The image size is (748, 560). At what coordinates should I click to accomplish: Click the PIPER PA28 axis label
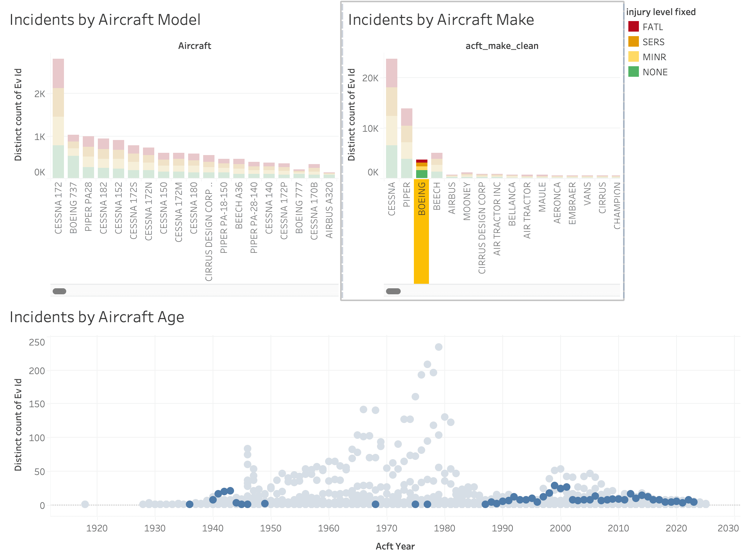coord(88,207)
